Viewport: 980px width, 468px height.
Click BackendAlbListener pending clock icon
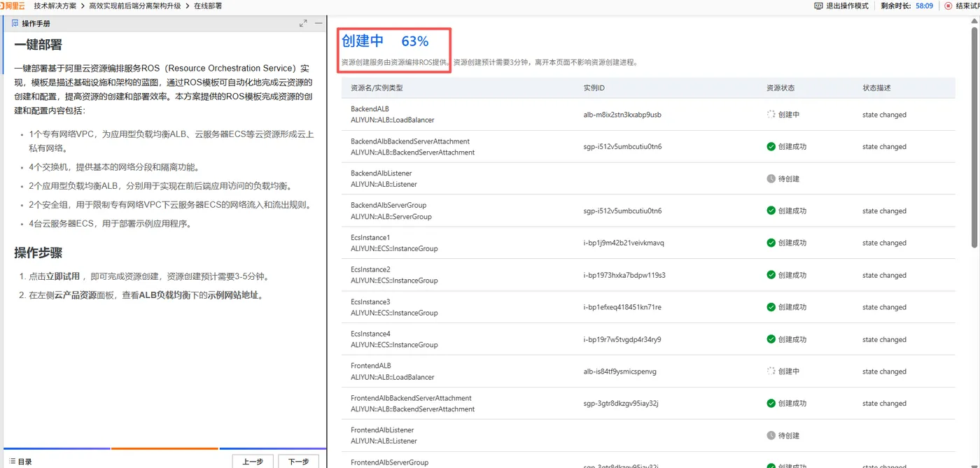coord(771,179)
